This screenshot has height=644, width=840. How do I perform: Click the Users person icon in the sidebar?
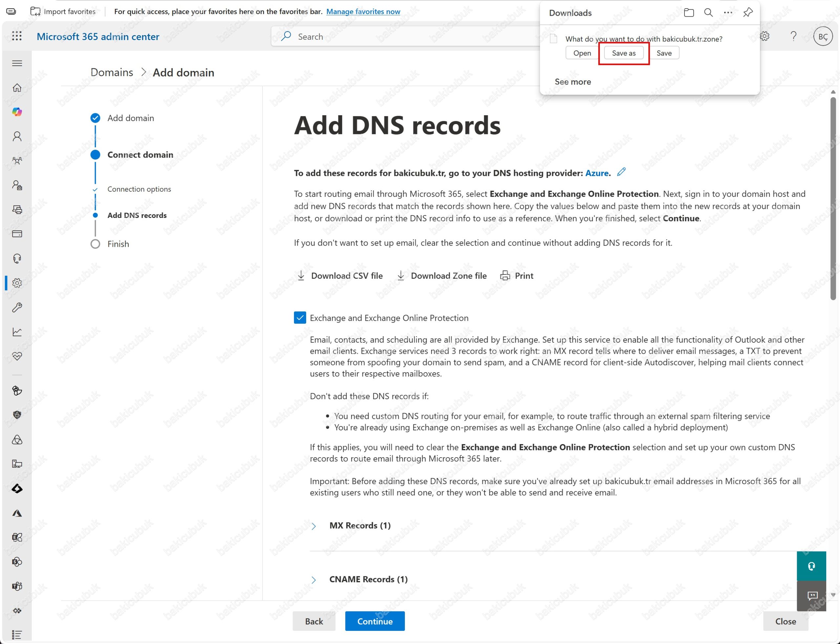click(x=17, y=137)
